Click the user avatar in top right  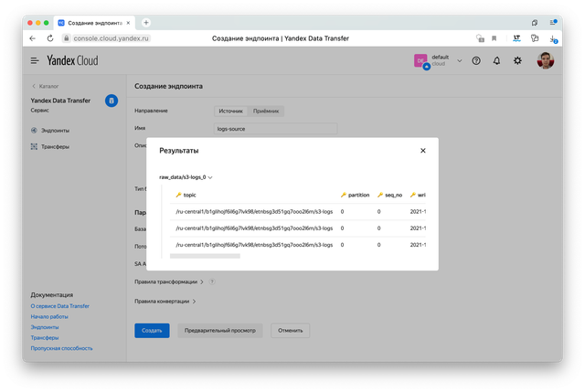545,60
